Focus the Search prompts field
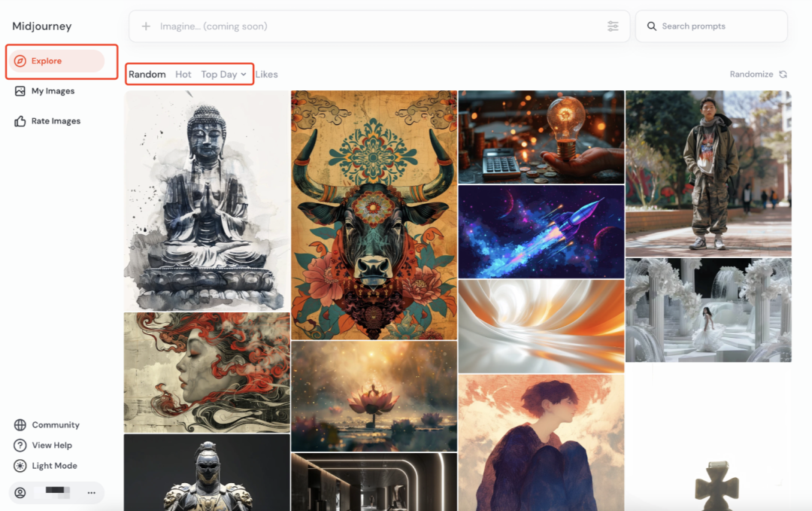The width and height of the screenshot is (812, 511). [x=718, y=26]
